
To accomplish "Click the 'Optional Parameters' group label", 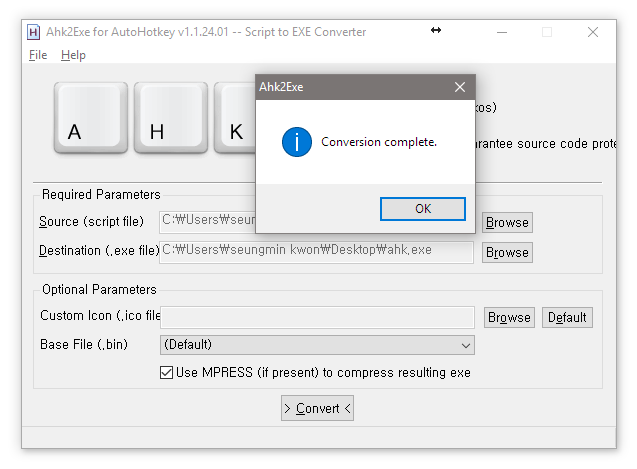I will (x=99, y=289).
